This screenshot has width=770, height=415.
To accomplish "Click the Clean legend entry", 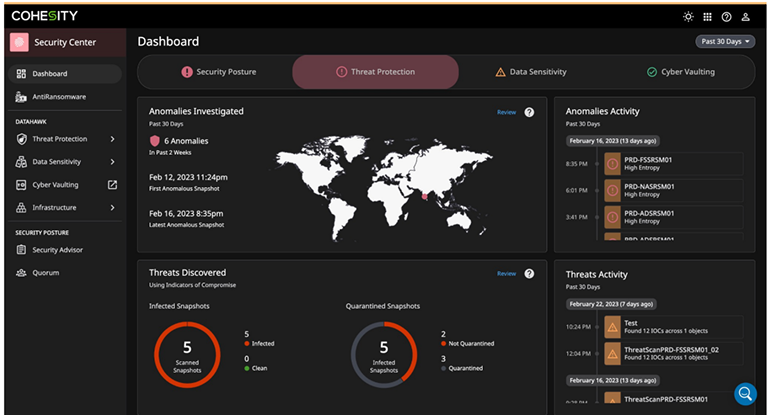I will pyautogui.click(x=256, y=368).
